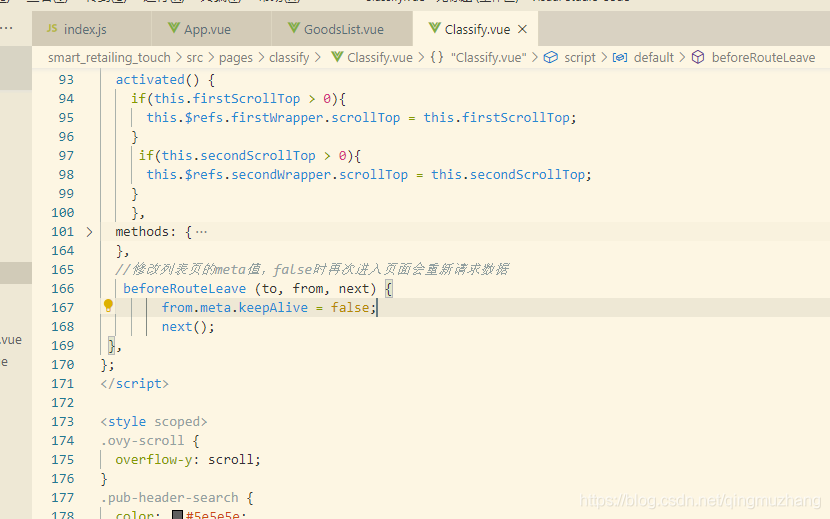The width and height of the screenshot is (830, 519).
Task: Click the <style scoped> tag
Action: 154,422
